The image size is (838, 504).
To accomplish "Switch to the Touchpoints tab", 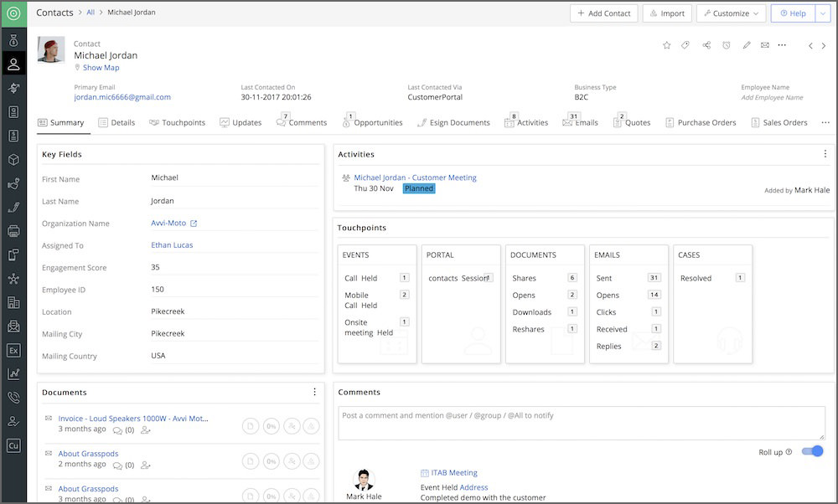I will (x=177, y=122).
